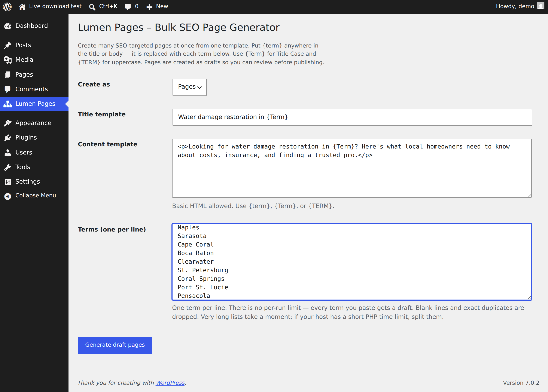Click the Lumen Pages page heading
The width and height of the screenshot is (548, 392).
[179, 28]
